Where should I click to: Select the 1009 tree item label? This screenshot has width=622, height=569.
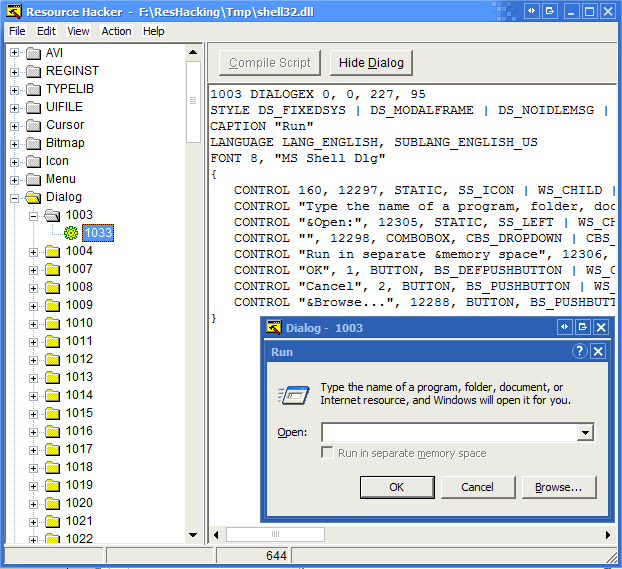(x=79, y=305)
